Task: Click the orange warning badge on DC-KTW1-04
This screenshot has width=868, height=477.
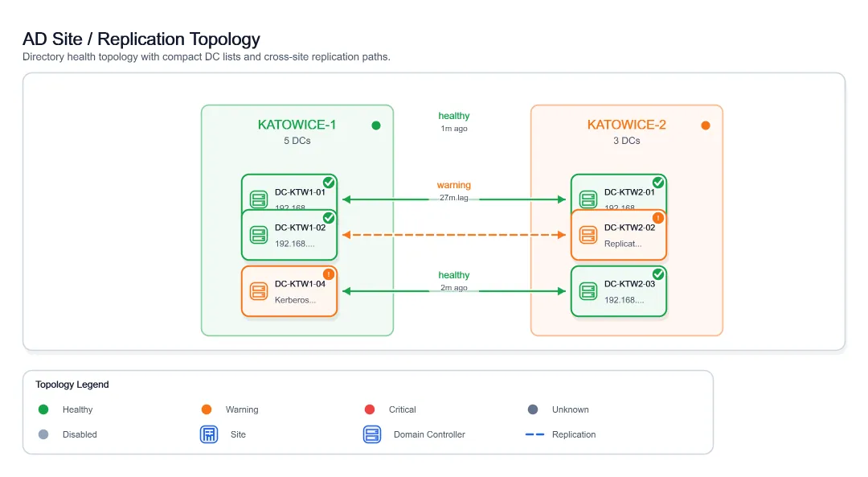Action: click(329, 274)
